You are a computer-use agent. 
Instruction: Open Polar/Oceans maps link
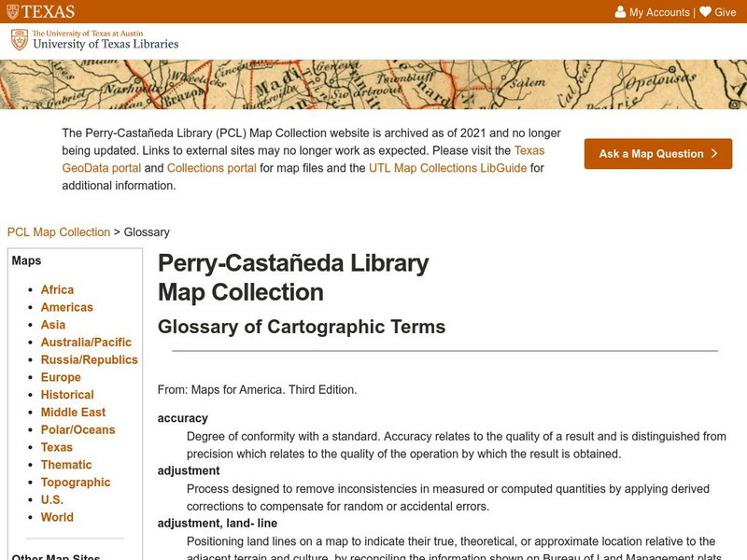78,429
